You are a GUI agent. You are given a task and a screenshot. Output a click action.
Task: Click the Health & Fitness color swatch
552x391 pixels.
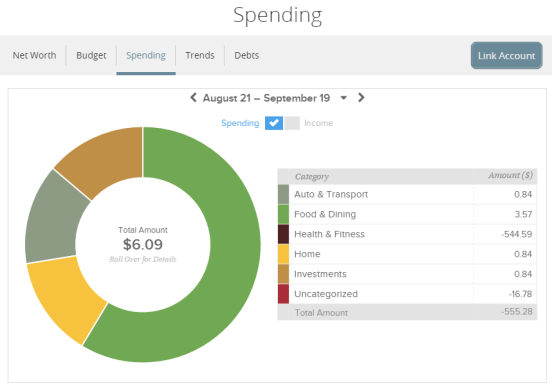coord(283,234)
